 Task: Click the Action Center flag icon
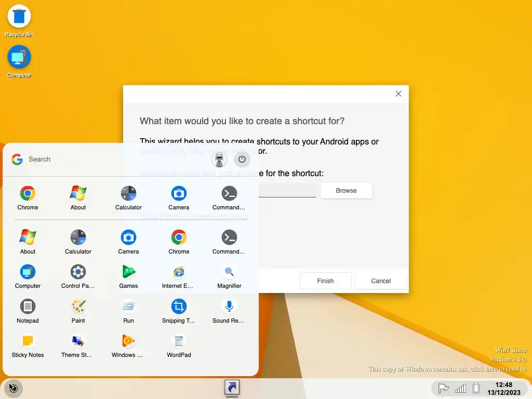coord(443,388)
